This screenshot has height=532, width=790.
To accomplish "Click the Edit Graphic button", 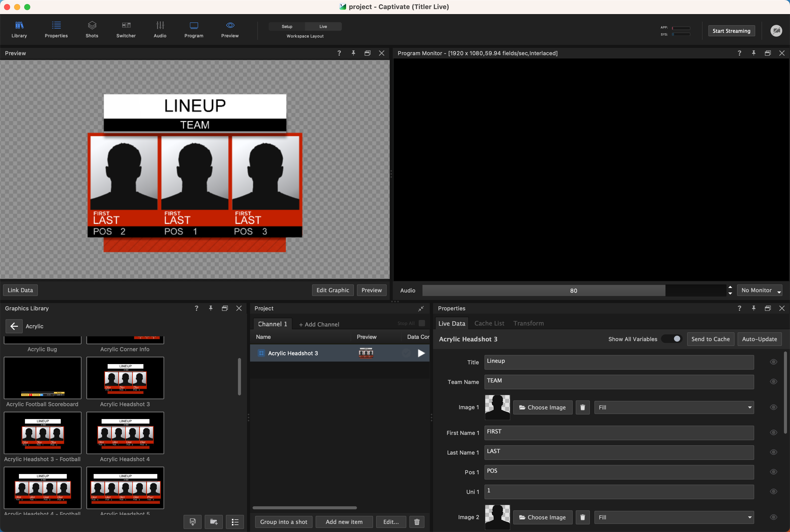I will tap(332, 290).
